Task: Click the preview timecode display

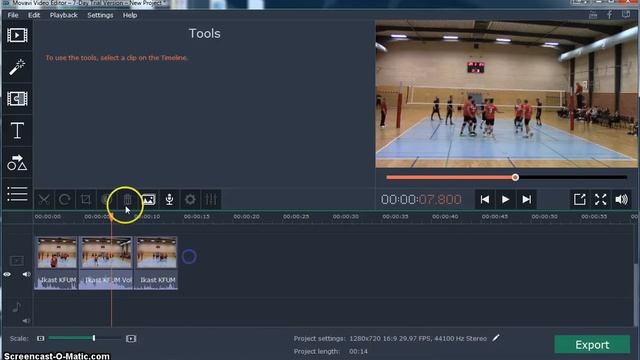Action: (x=421, y=200)
